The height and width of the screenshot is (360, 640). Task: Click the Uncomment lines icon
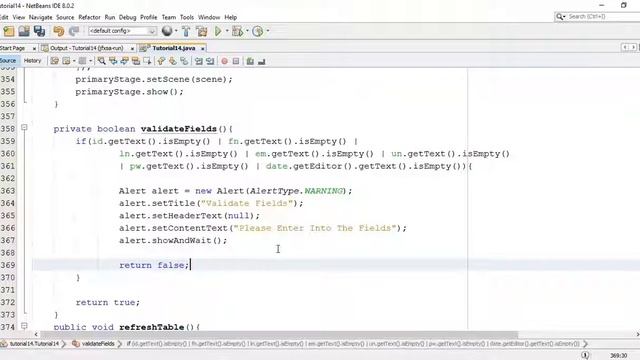[x=262, y=61]
